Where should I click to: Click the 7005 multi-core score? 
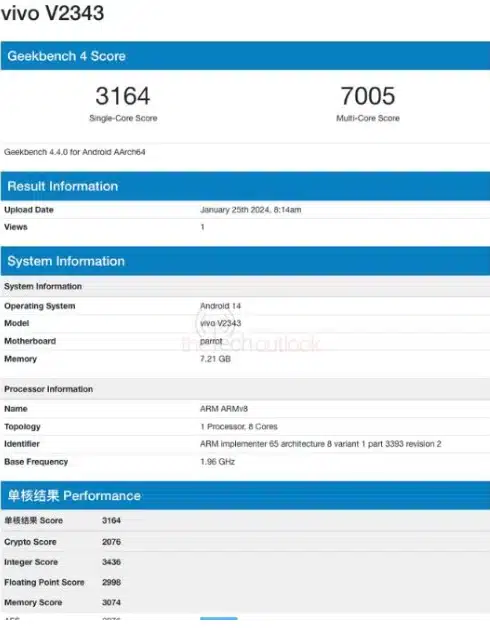coord(368,96)
